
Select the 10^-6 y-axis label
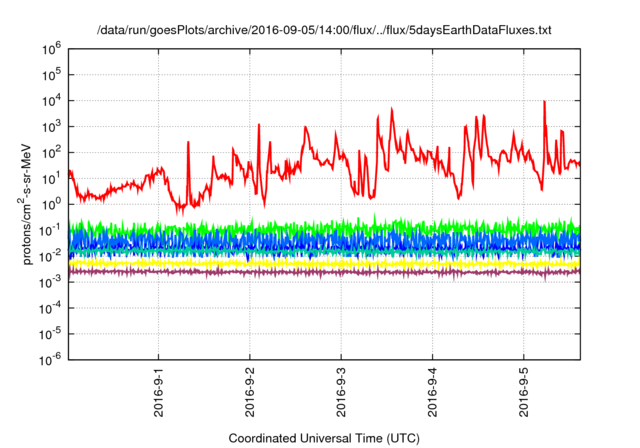tap(51, 360)
